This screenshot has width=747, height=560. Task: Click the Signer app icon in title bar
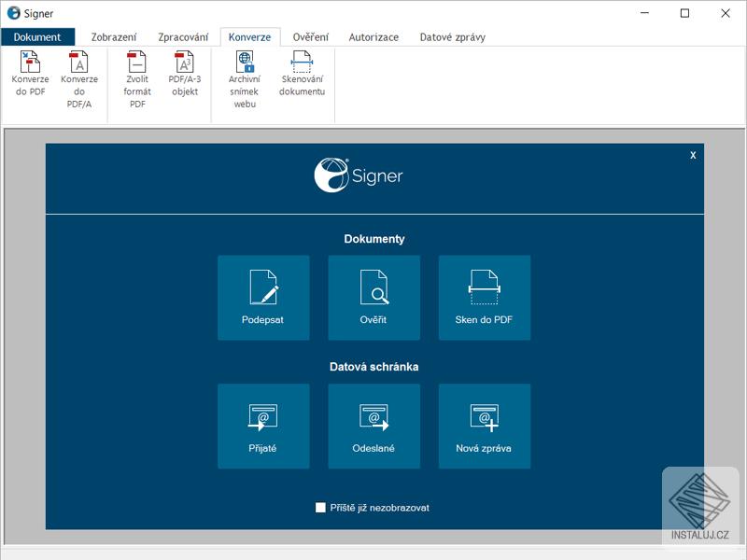coord(13,13)
